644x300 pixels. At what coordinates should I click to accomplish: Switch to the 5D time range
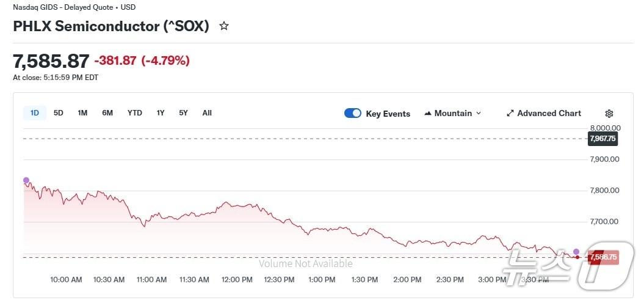pos(59,113)
